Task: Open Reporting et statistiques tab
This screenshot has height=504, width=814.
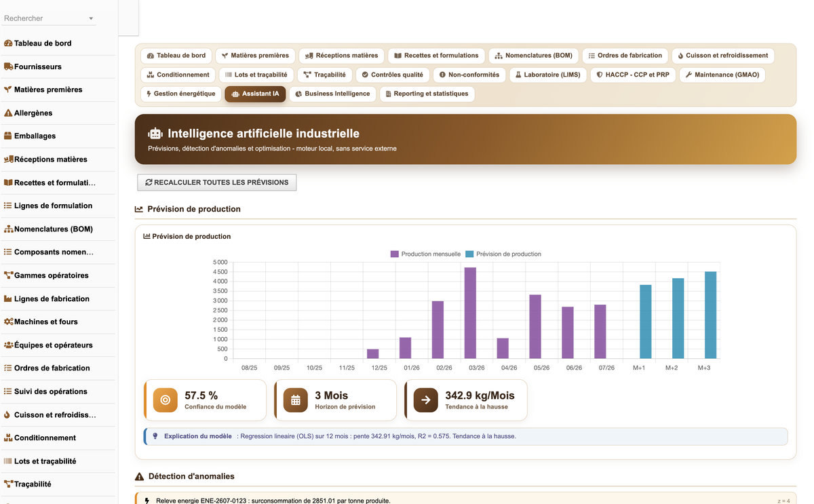Action: click(x=427, y=94)
